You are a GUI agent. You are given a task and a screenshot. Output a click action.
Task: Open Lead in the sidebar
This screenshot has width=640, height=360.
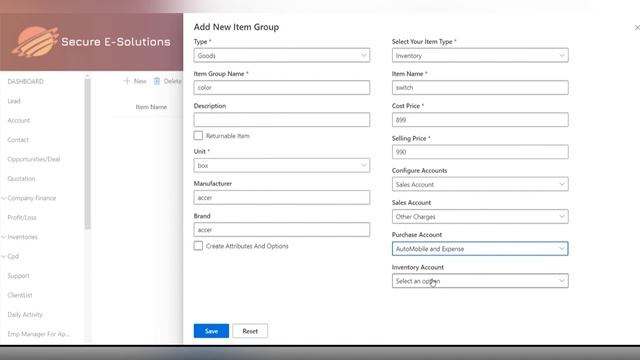point(14,101)
